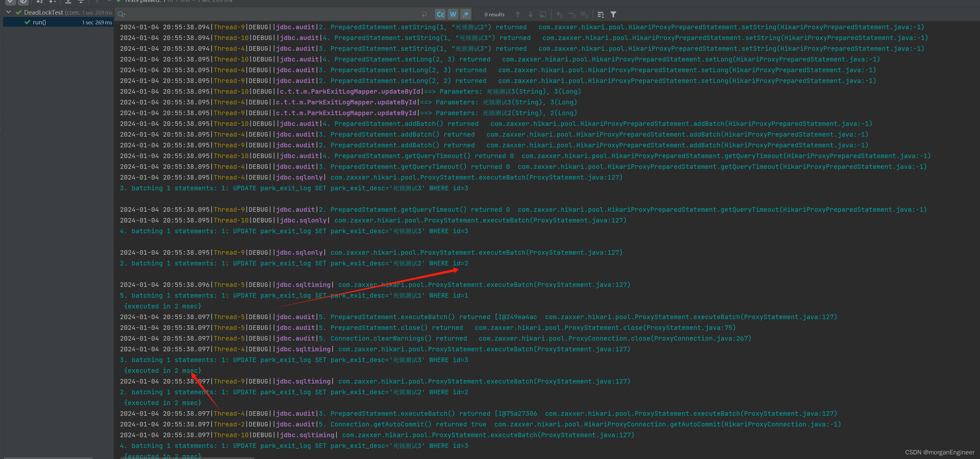Toggle show ignored tests button
The width and height of the screenshot is (980, 459).
[x=24, y=2]
